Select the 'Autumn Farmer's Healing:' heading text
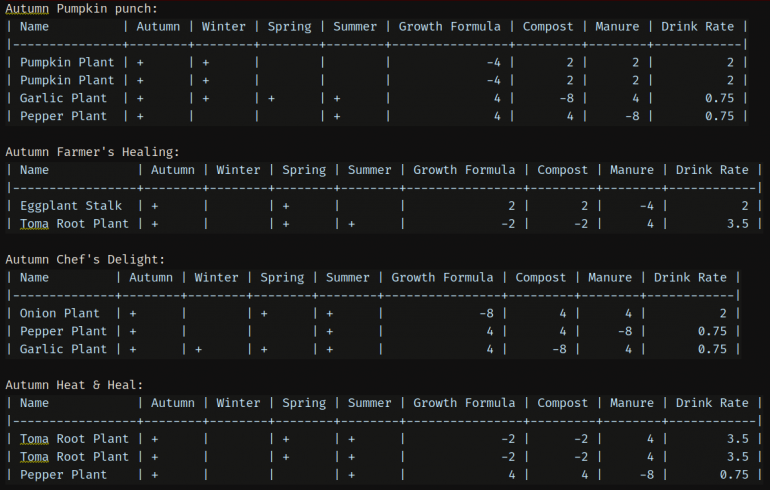770x490 pixels. (92, 152)
